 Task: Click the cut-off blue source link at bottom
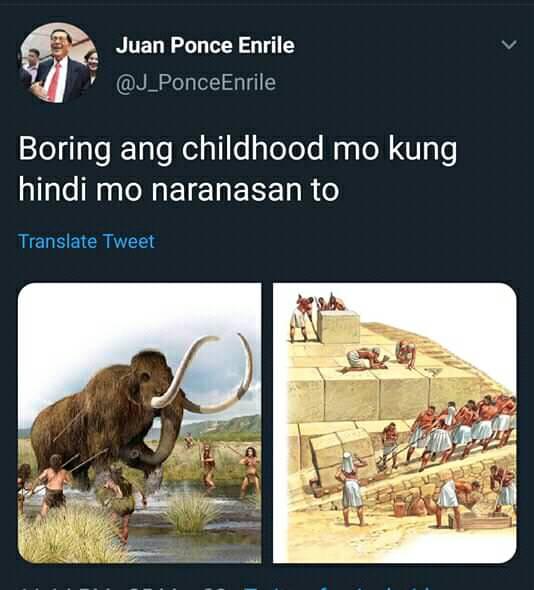pos(339,587)
